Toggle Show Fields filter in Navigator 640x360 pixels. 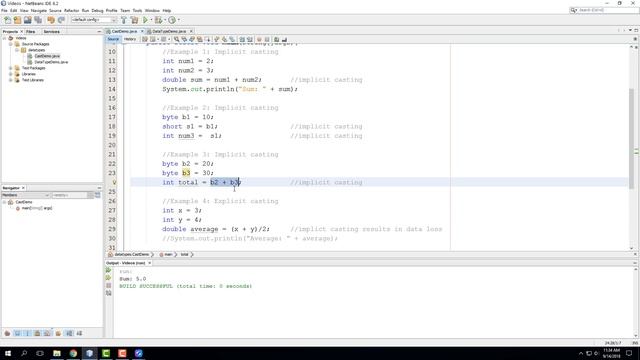click(x=18, y=333)
